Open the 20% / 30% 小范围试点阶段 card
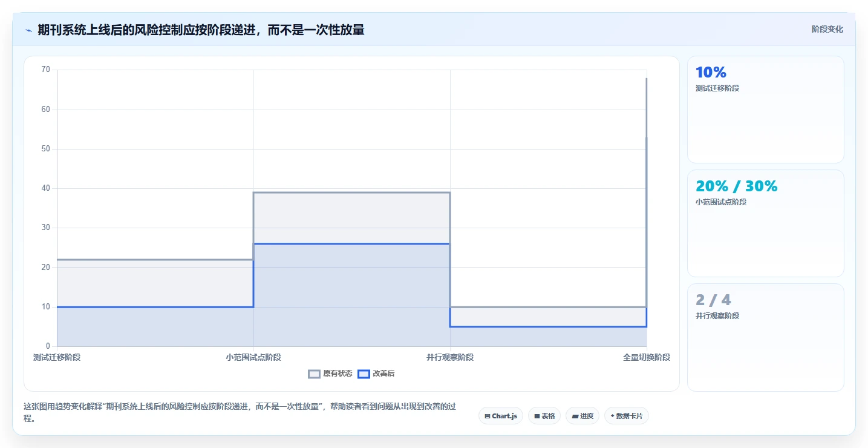 click(766, 223)
